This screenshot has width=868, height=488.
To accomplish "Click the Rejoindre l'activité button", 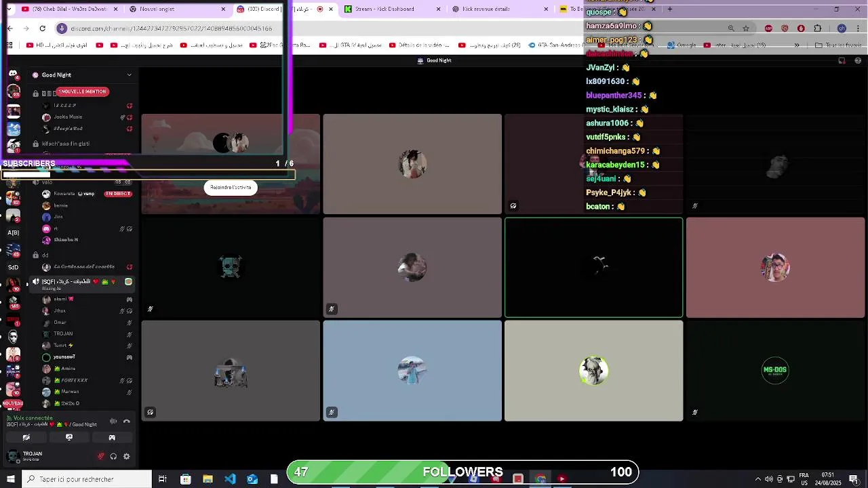I will [x=231, y=188].
